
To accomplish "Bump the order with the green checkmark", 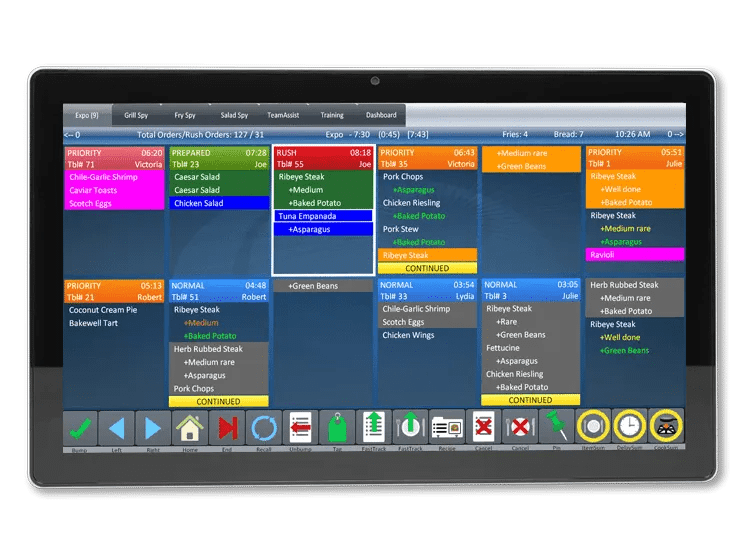I will pyautogui.click(x=80, y=428).
